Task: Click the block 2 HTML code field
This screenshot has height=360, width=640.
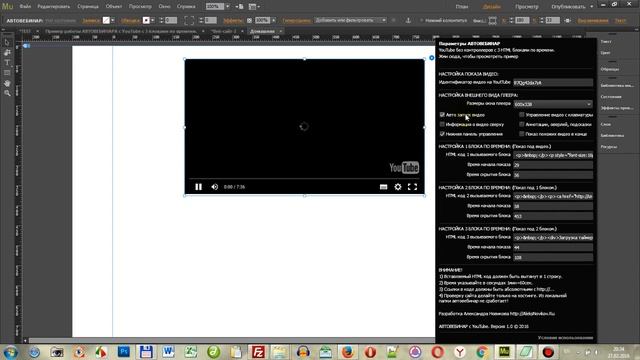Action: click(x=553, y=196)
